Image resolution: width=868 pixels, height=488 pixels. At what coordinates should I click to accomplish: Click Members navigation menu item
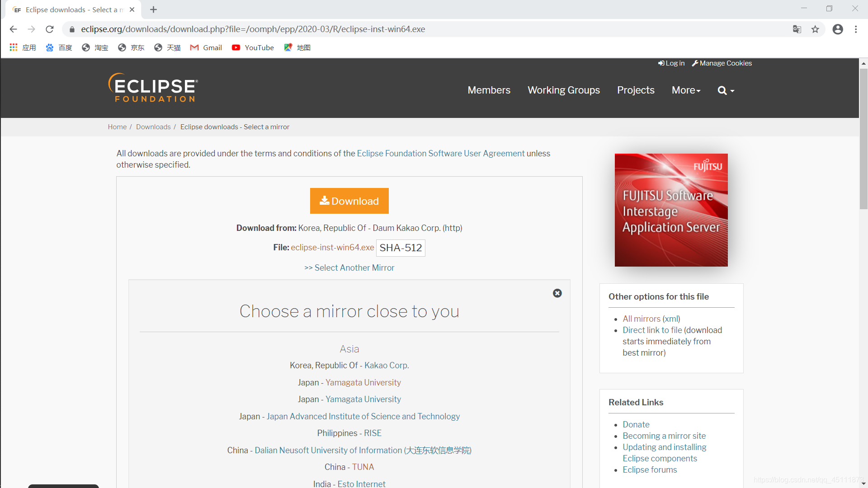[488, 90]
